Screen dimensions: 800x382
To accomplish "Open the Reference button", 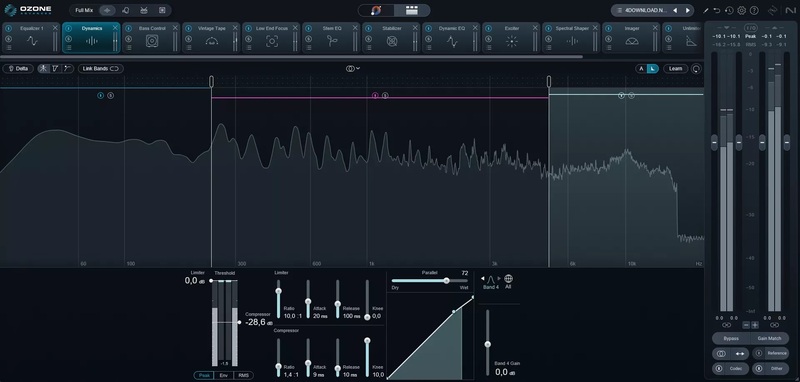I will click(776, 353).
